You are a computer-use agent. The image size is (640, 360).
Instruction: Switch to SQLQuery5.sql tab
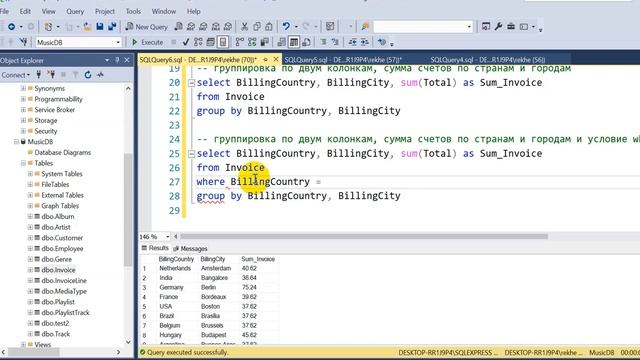click(343, 60)
